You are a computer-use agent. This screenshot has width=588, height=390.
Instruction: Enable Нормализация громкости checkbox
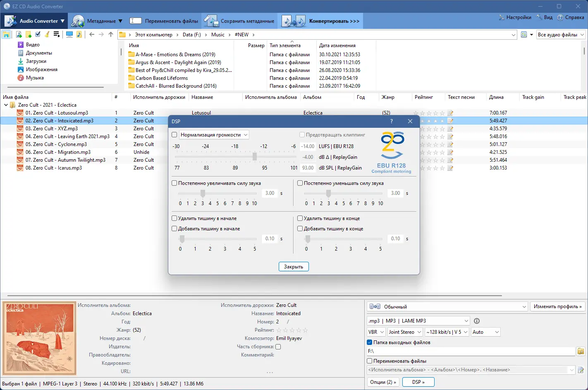pyautogui.click(x=174, y=135)
